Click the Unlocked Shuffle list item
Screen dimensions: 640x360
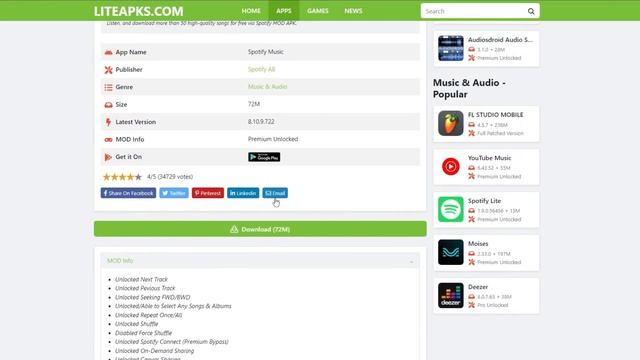click(136, 324)
